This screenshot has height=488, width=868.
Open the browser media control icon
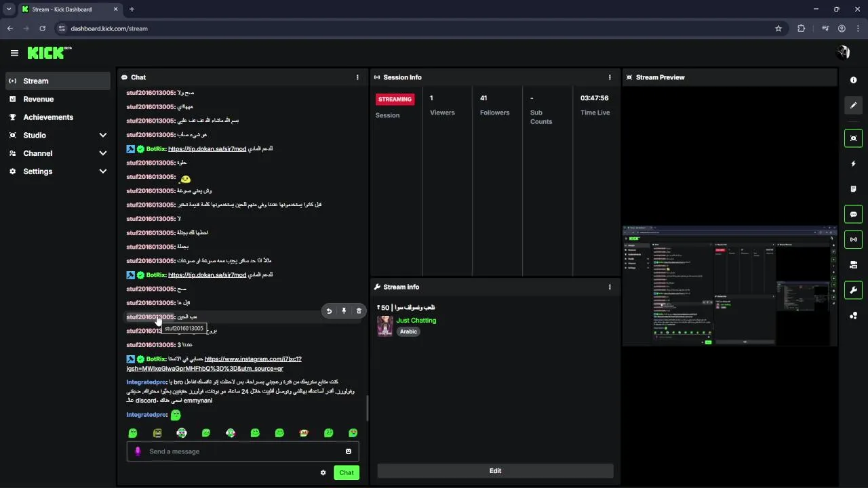click(x=825, y=28)
